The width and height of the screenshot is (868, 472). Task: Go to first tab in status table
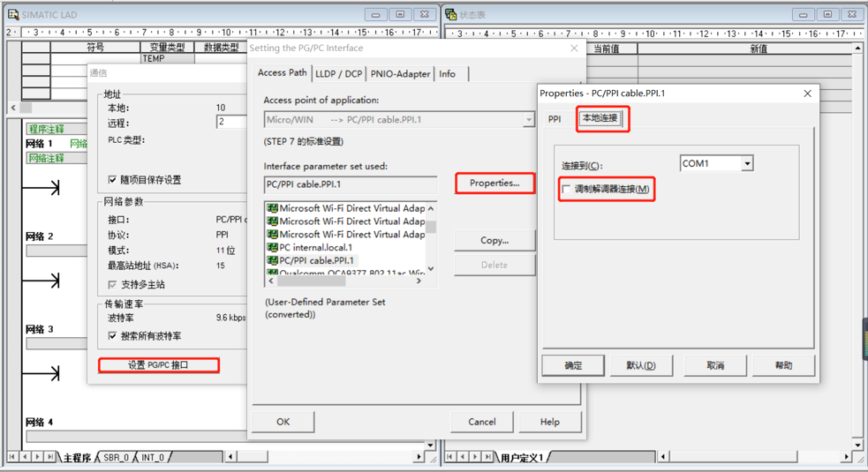pos(450,456)
